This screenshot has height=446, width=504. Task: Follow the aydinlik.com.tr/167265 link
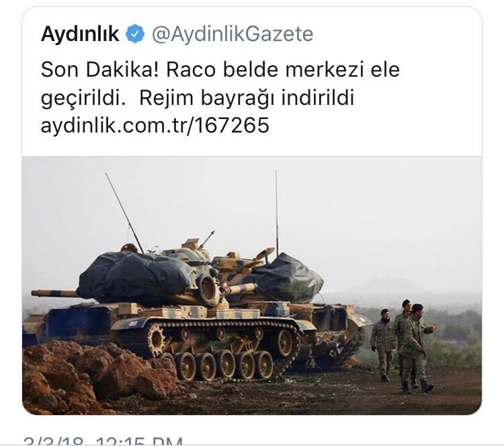pos(155,125)
